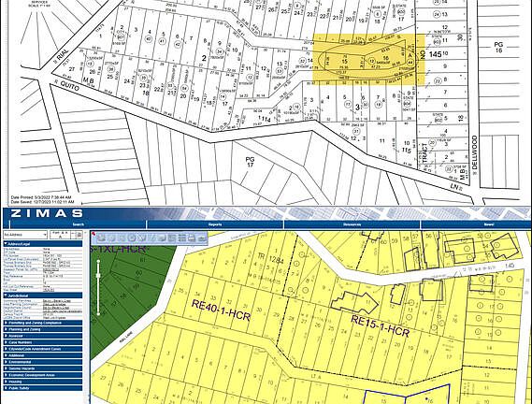Click the first icon in map toolbar

pyautogui.click(x=101, y=238)
